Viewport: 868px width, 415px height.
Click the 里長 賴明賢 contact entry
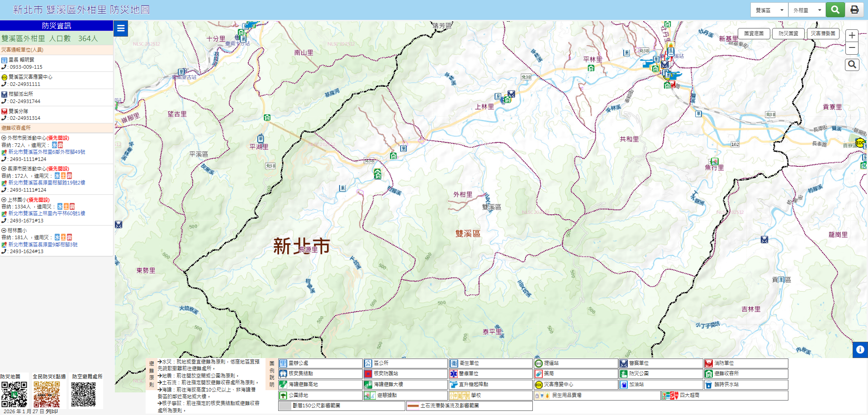18,60
